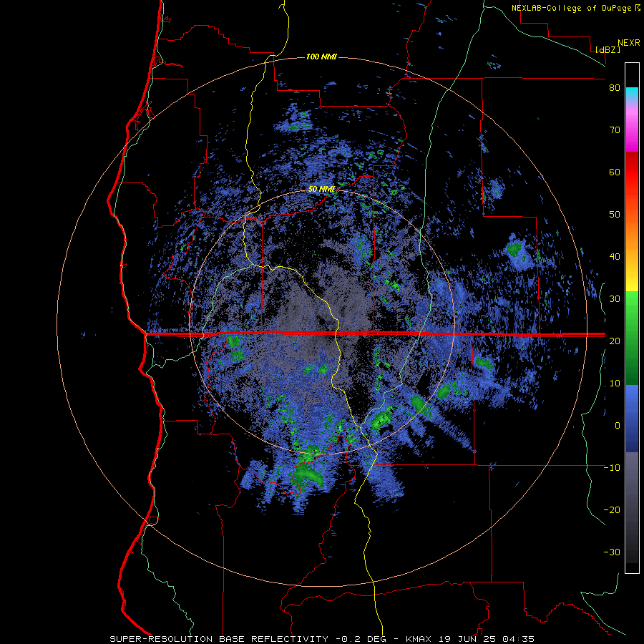This screenshot has width=644, height=644.
Task: Click the 10 dBZ scale value
Action: (615, 384)
